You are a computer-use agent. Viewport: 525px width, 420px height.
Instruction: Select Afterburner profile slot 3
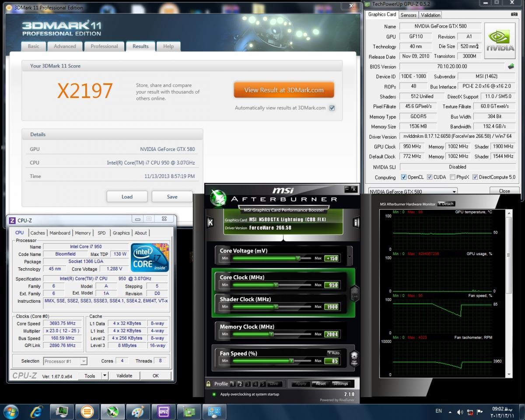coord(248,384)
